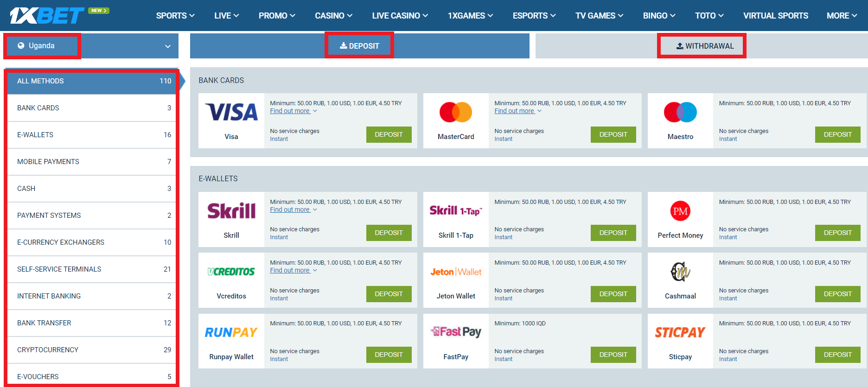Click the Visa card logo
This screenshot has height=387, width=868.
tap(231, 112)
